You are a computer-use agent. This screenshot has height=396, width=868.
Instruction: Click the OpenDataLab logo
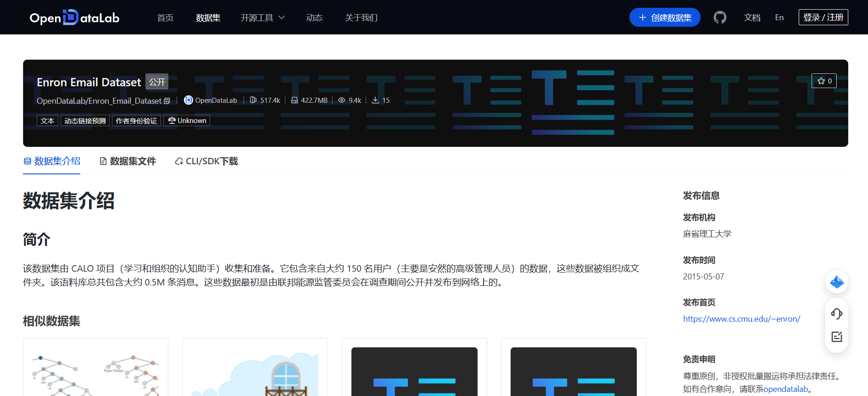74,17
